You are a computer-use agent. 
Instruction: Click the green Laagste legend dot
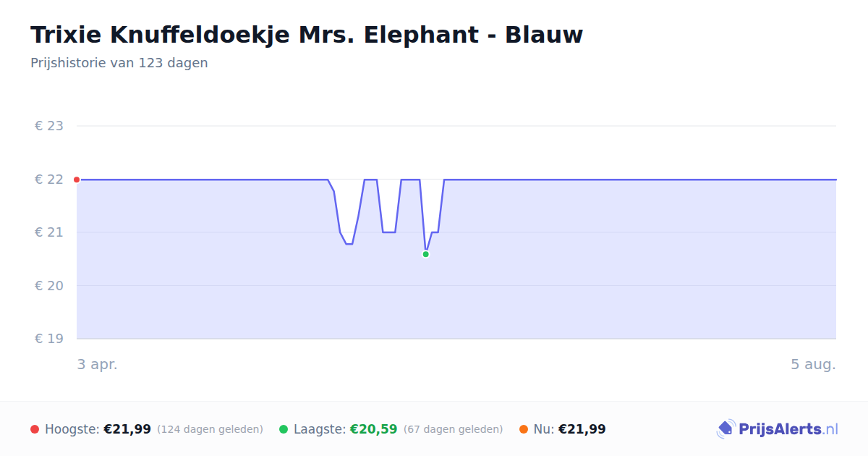[284, 429]
